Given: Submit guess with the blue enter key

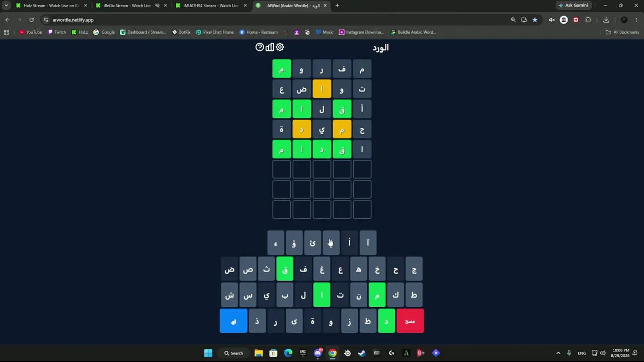Looking at the screenshot, I should [x=233, y=321].
